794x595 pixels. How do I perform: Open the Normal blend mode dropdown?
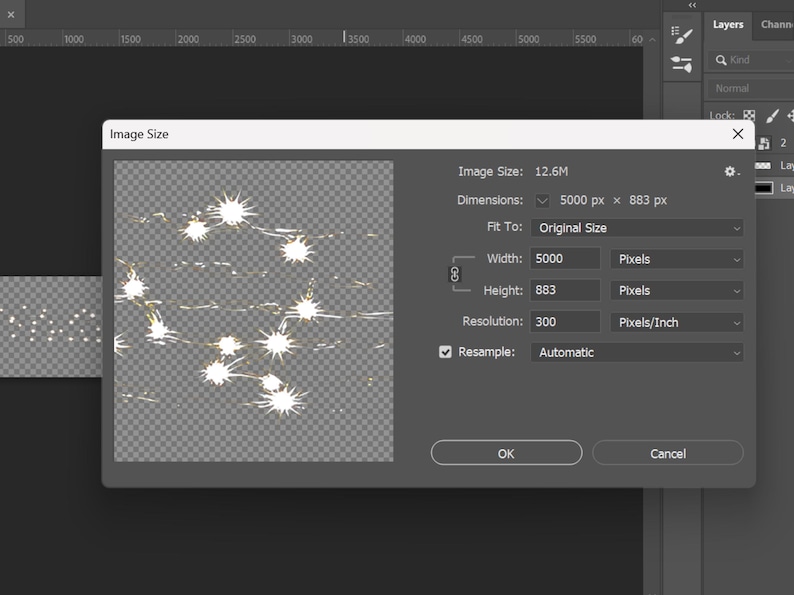[750, 89]
